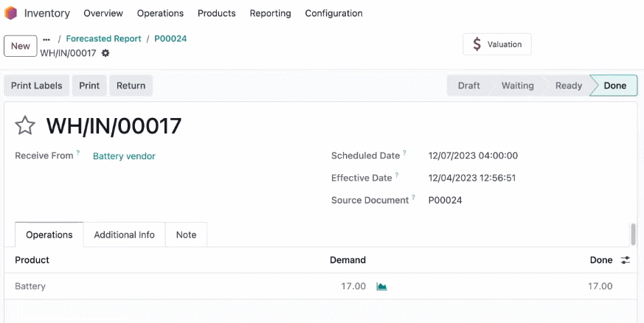The height and width of the screenshot is (323, 644).
Task: Toggle the favorite star next to WH/IN/00017
Action: 25,125
